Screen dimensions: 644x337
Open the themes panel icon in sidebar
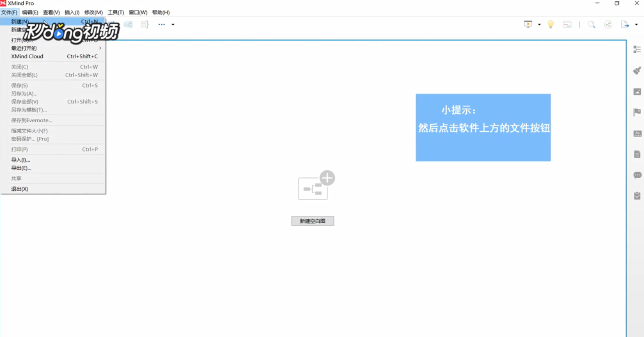(x=637, y=133)
